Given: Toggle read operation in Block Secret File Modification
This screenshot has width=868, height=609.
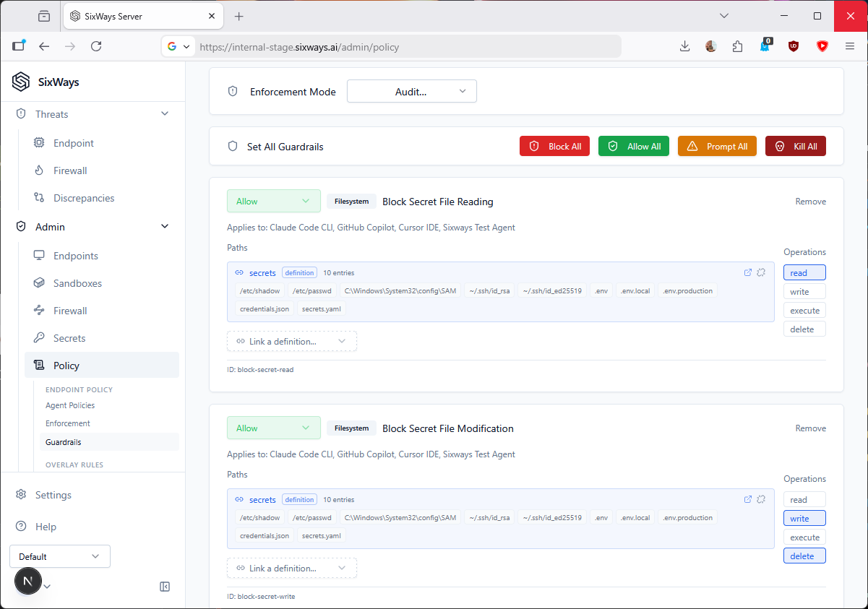Looking at the screenshot, I should (x=804, y=500).
